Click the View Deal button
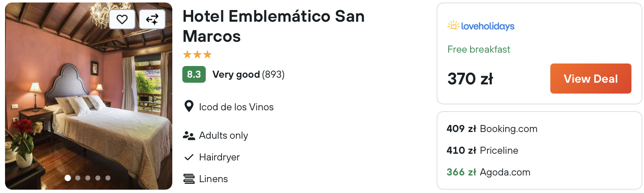The height and width of the screenshot is (193, 644). pos(590,79)
